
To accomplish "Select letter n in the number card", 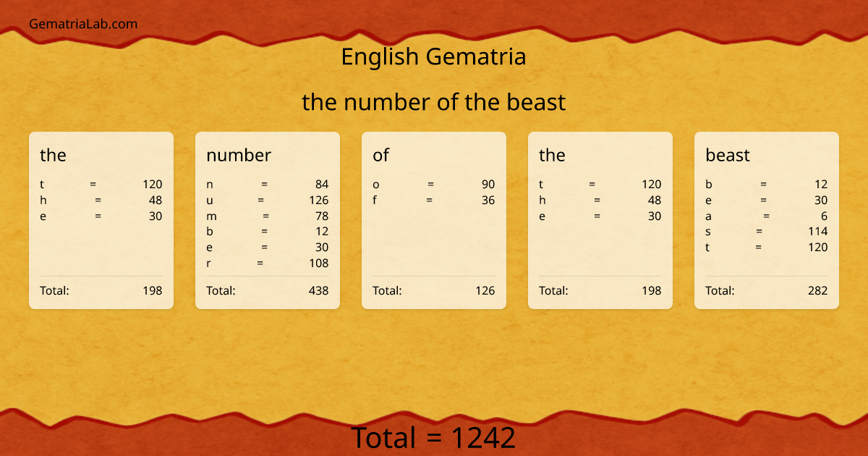I will pyautogui.click(x=210, y=185).
